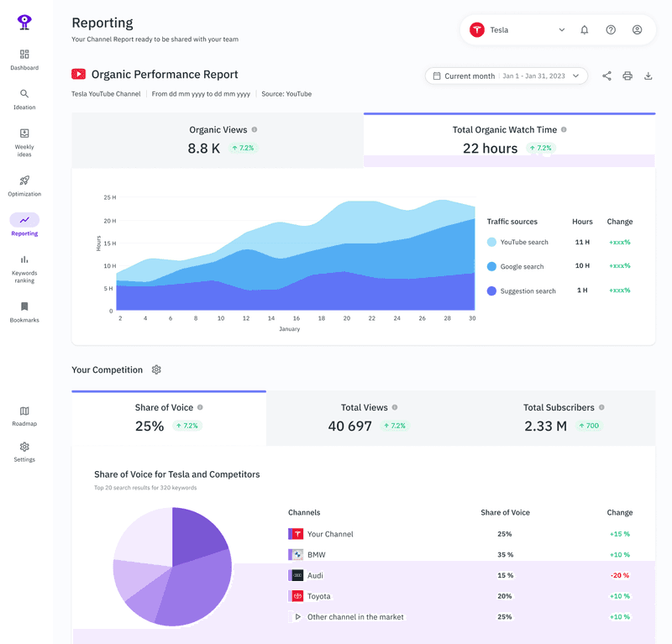Open the Optimization rocket icon
Viewport: 672px width, 644px height.
[x=24, y=181]
